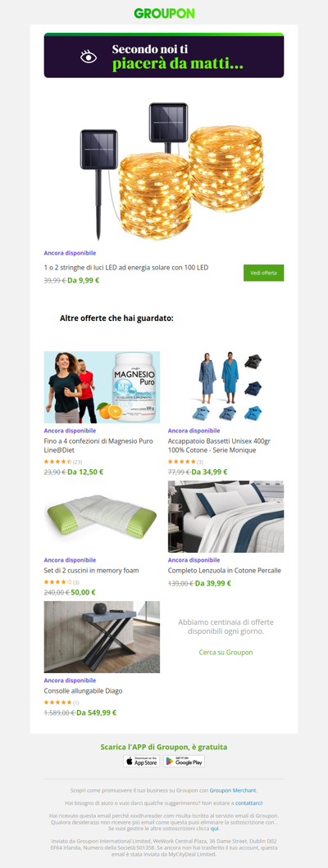The width and height of the screenshot is (328, 868).
Task: Click the contattarci link
Action: 248,802
